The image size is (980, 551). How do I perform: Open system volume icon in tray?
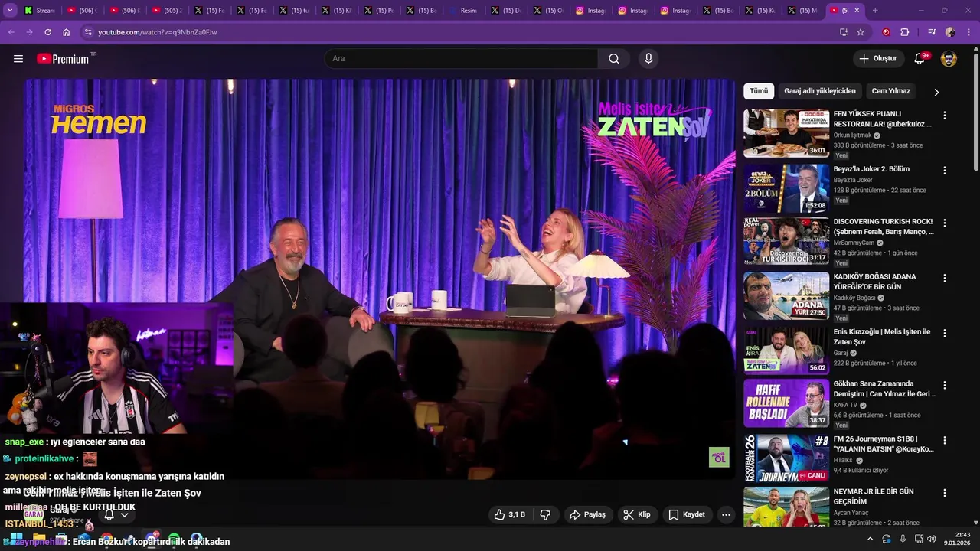tap(932, 539)
